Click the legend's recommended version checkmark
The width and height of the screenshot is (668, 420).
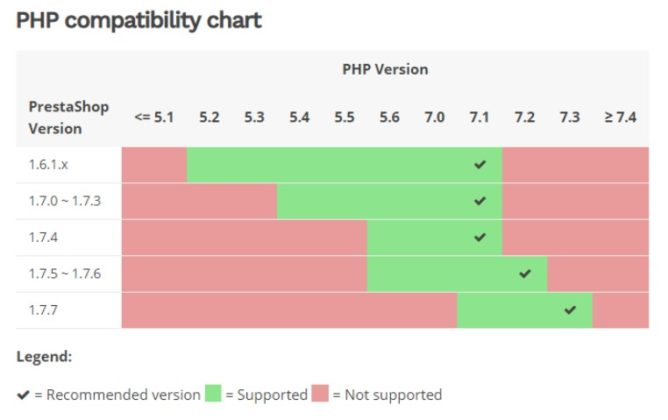tap(24, 395)
